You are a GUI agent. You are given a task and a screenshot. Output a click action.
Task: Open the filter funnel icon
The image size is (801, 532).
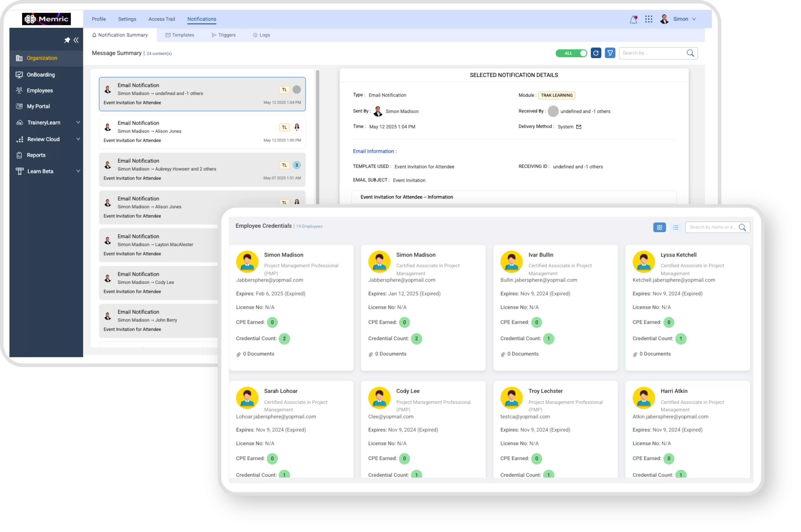coord(610,53)
